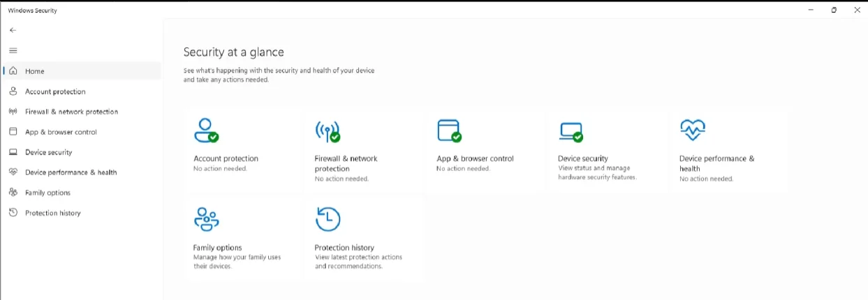Click the 'Security at a glance' heading
Viewport: 868px width, 300px height.
pyautogui.click(x=233, y=52)
